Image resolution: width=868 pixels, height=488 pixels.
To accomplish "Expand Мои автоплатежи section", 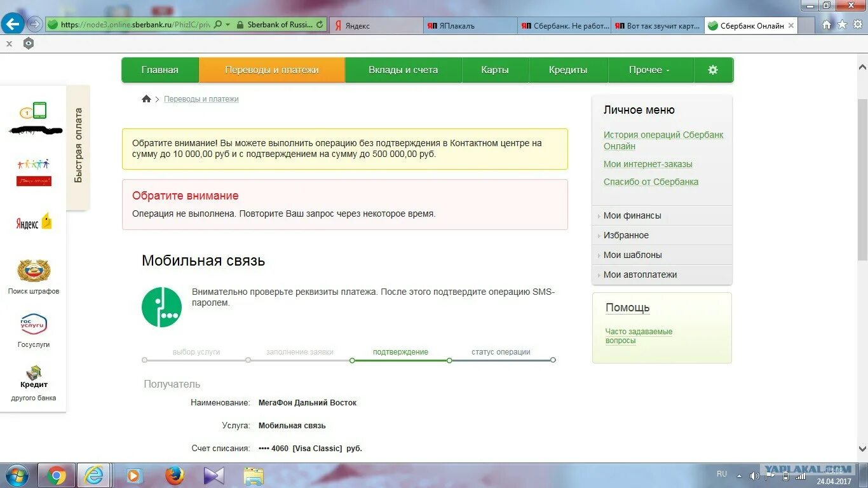I will [x=662, y=274].
